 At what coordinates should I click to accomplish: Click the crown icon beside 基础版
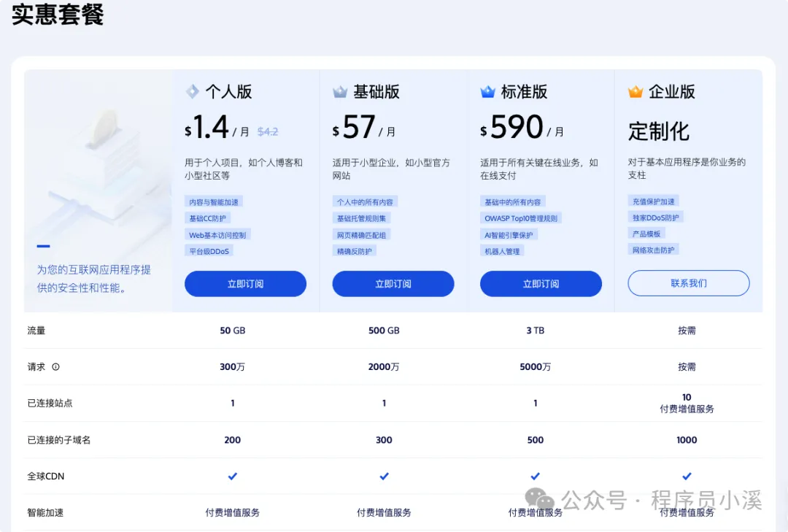click(340, 90)
